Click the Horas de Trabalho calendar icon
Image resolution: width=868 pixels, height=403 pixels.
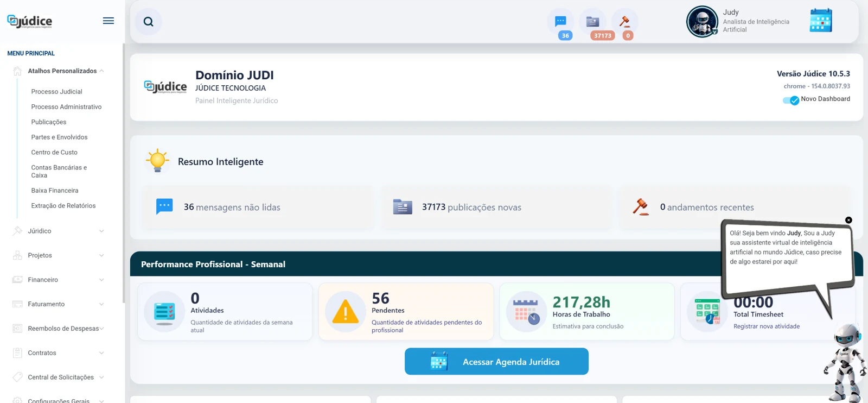tap(526, 312)
